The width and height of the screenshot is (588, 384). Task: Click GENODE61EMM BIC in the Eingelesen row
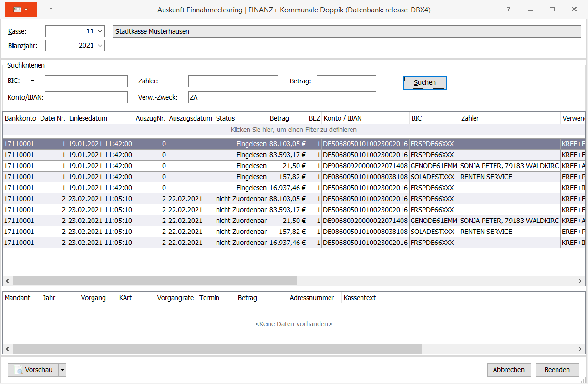pos(434,166)
